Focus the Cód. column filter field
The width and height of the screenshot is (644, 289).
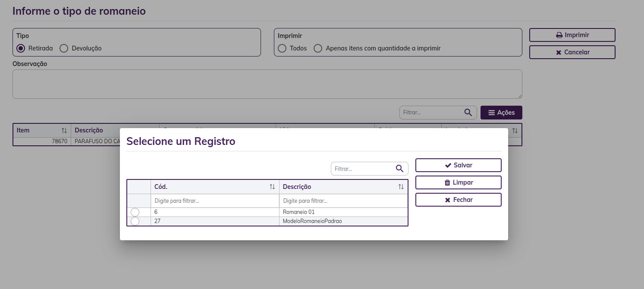[x=215, y=201]
